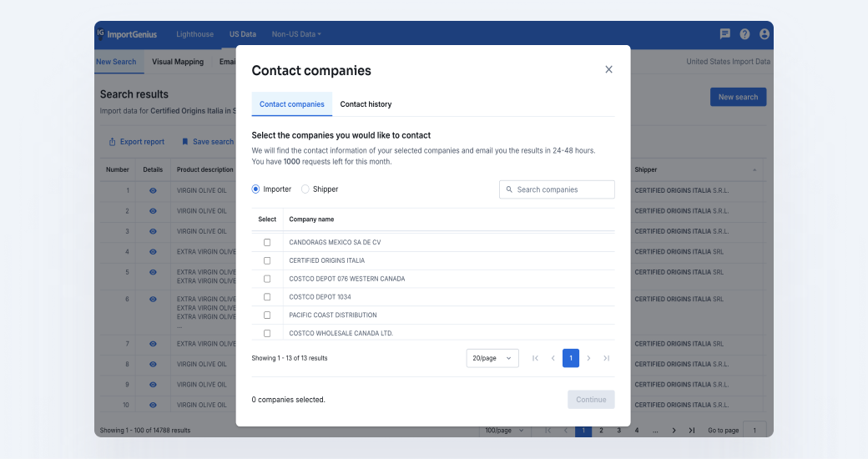
Task: Check COSTCO DEPOT 076 WESTERN CANADA box
Action: click(267, 279)
